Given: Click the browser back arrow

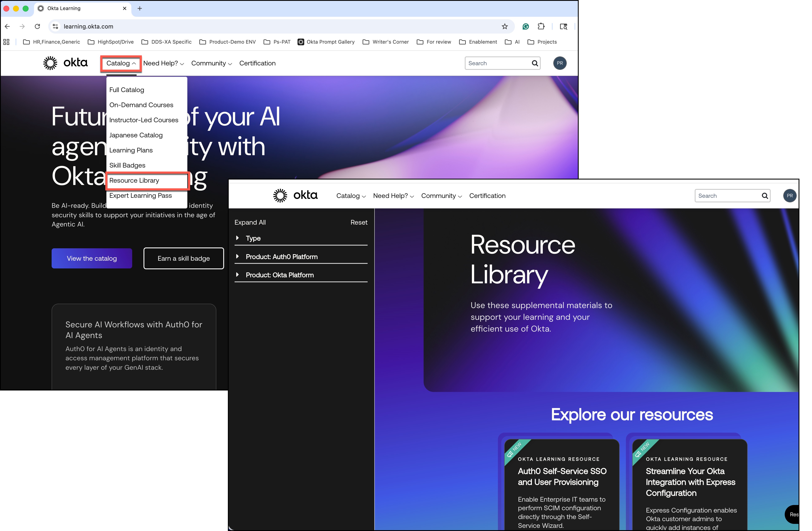Looking at the screenshot, I should (8, 26).
